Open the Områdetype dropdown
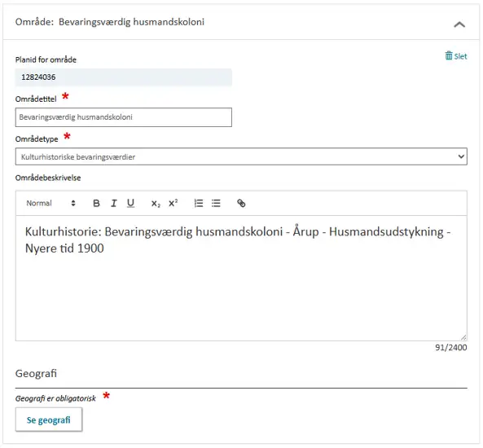This screenshot has height=448, width=483. [241, 156]
